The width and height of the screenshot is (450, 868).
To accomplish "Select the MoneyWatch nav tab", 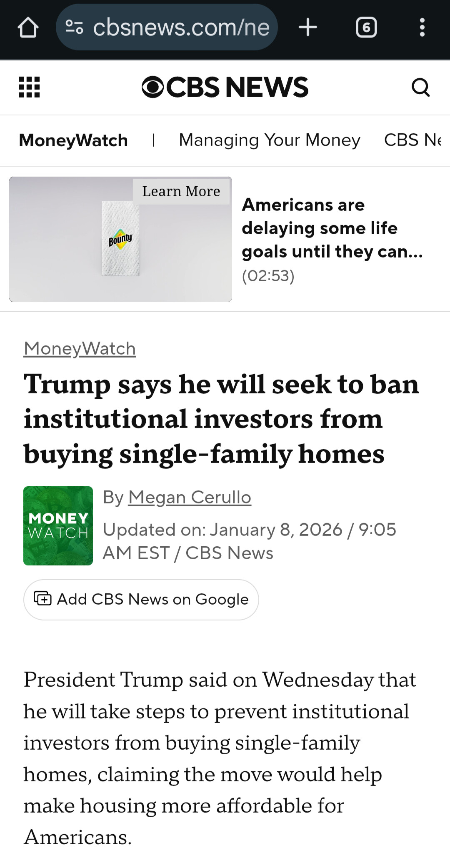I will click(x=73, y=140).
